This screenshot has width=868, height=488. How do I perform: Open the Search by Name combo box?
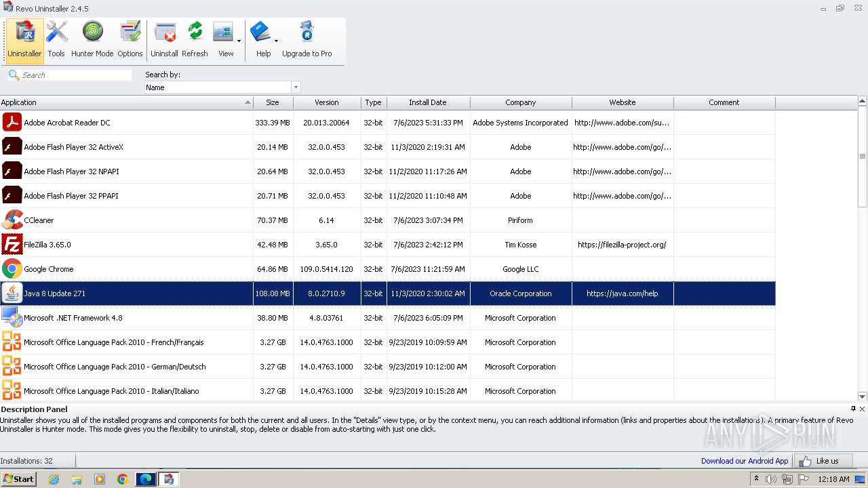[222, 87]
